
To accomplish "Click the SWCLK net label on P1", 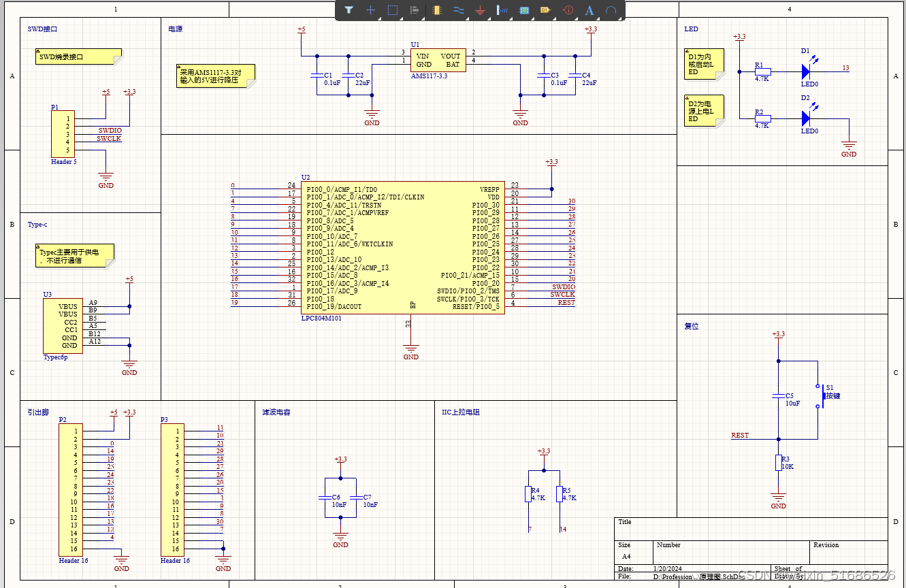I will pyautogui.click(x=109, y=139).
